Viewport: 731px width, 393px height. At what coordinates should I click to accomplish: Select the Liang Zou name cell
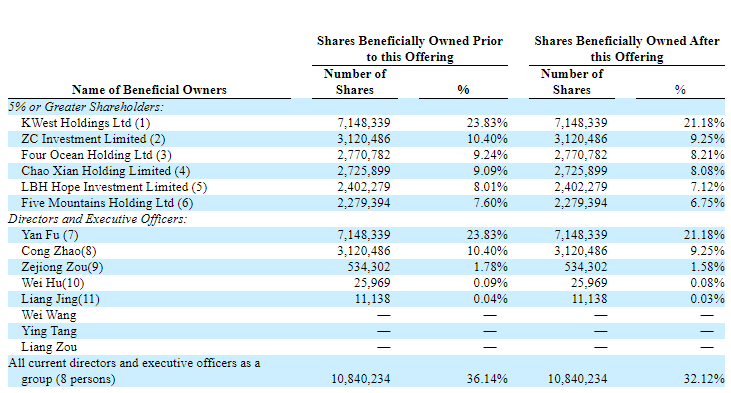click(x=49, y=347)
